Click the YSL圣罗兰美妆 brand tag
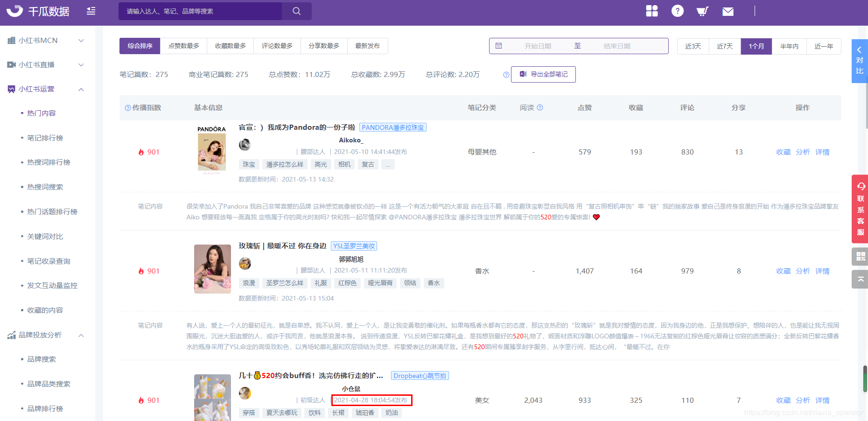Image resolution: width=868 pixels, height=421 pixels. pyautogui.click(x=354, y=246)
